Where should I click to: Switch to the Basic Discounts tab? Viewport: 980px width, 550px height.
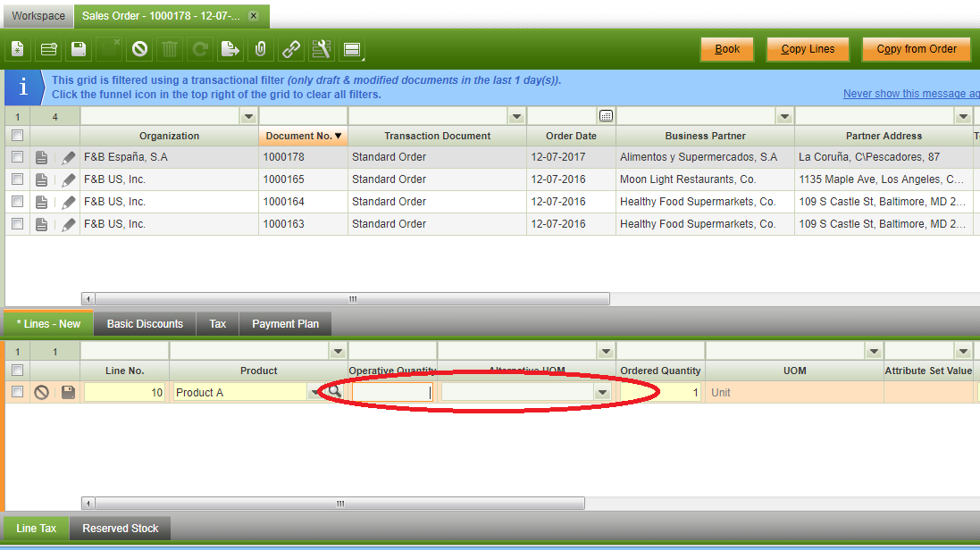[x=145, y=324]
